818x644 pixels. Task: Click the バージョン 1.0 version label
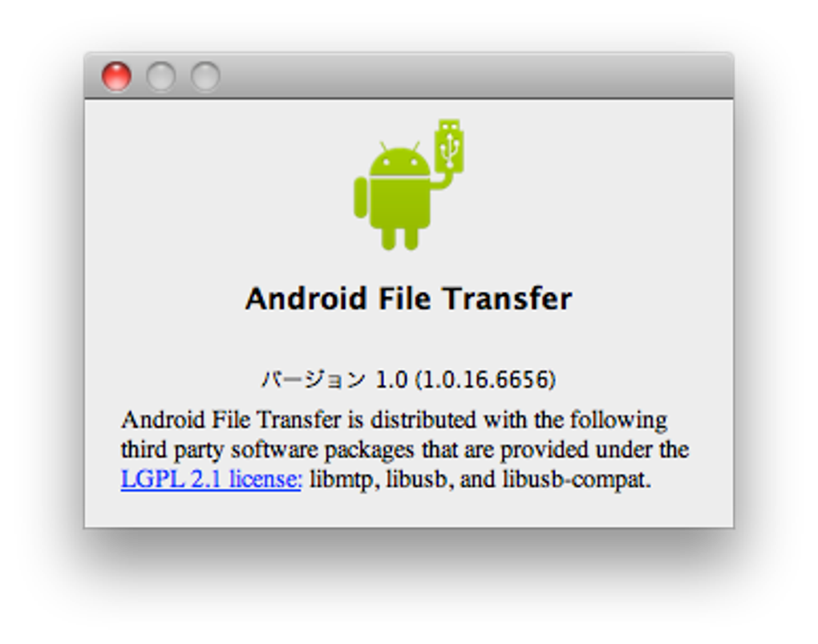(x=334, y=379)
